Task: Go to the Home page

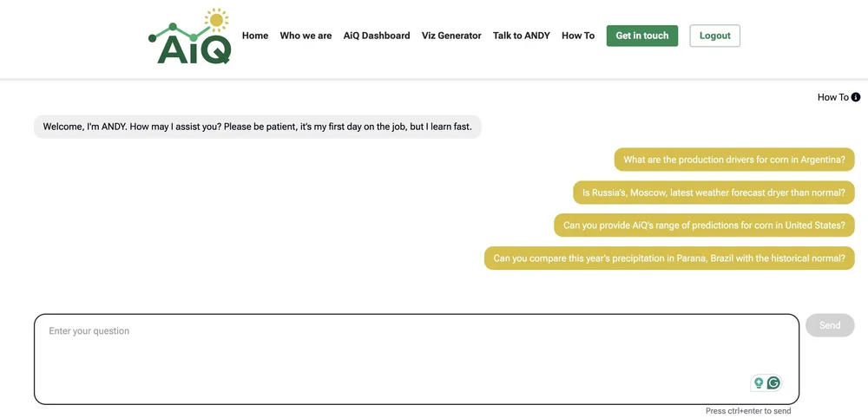Action: (255, 36)
